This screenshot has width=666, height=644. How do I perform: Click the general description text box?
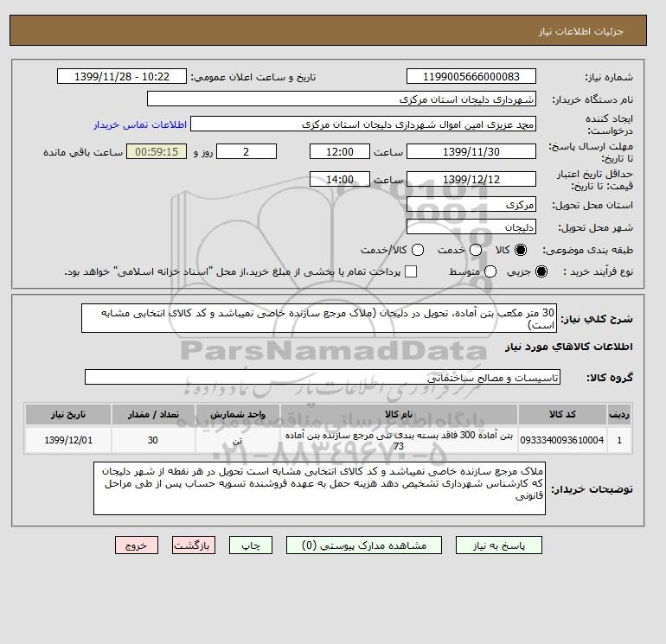coord(319,318)
